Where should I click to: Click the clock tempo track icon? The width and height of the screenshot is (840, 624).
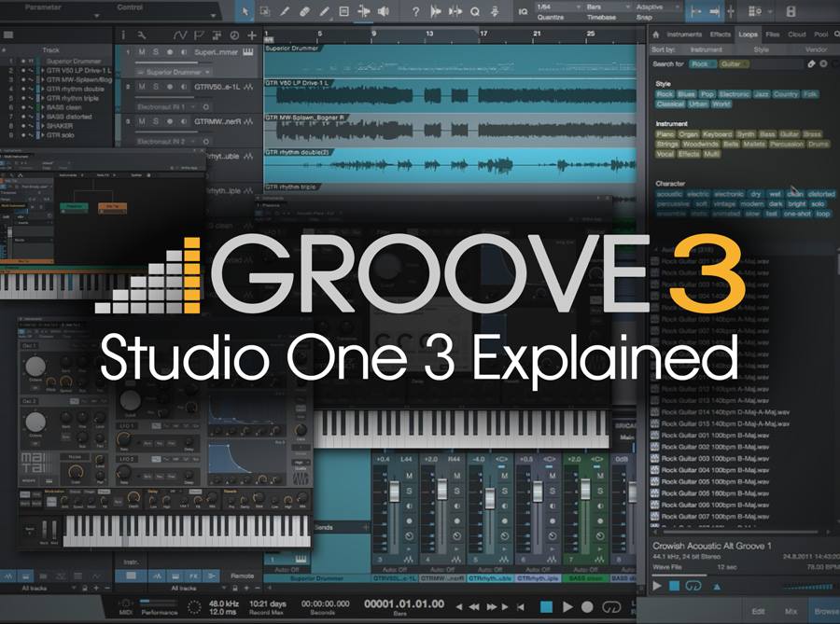coord(234,35)
